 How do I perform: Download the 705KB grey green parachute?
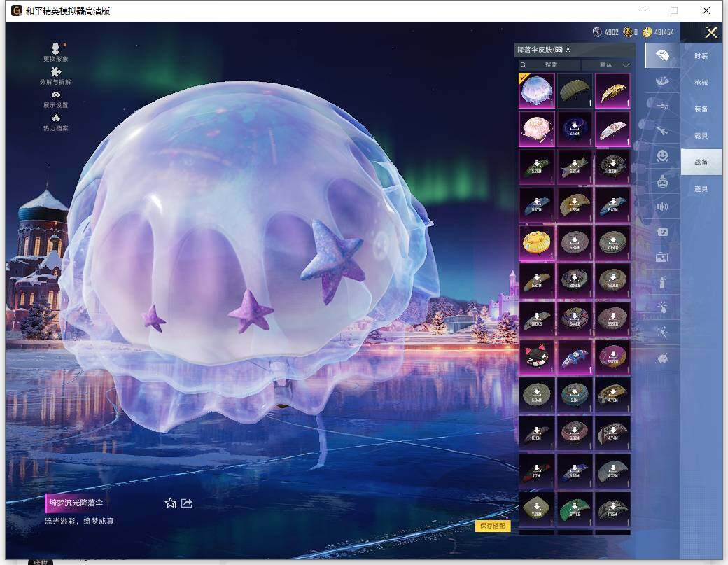[613, 243]
